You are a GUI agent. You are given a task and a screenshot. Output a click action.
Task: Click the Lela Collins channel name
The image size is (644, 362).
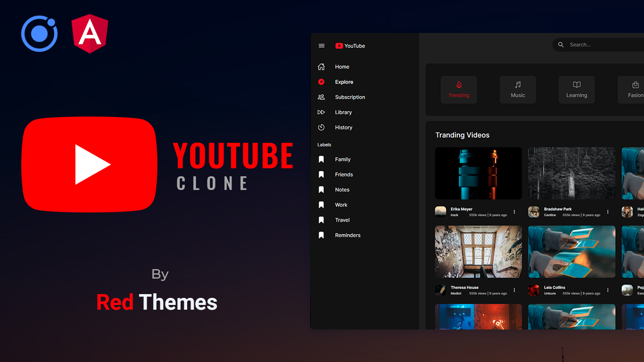click(x=554, y=287)
